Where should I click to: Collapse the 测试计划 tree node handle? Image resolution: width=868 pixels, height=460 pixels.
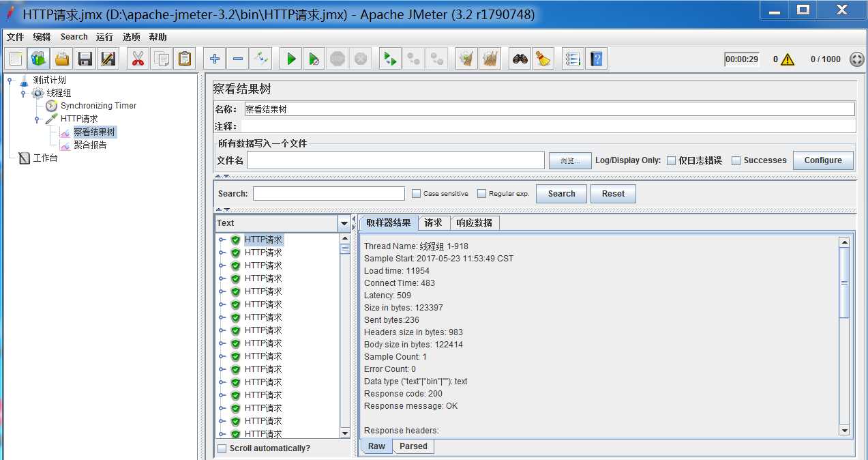10,80
